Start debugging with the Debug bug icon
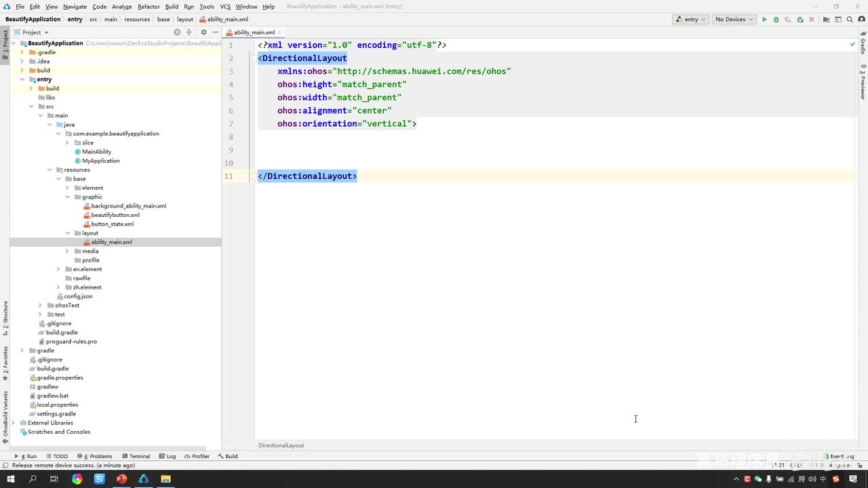 coord(776,20)
